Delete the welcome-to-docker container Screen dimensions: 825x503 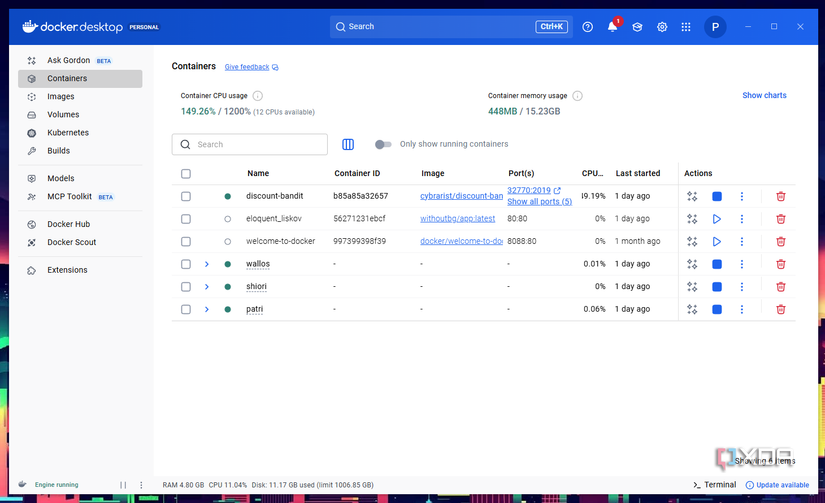tap(781, 242)
